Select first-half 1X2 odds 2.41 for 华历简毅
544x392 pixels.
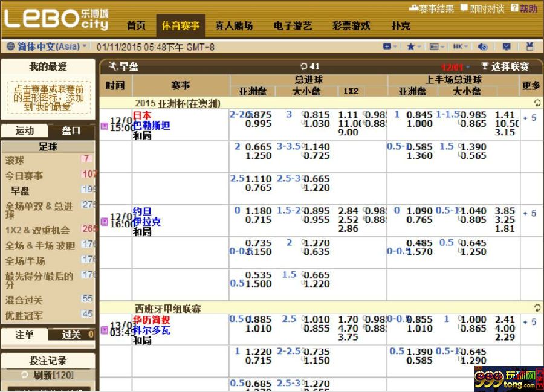505,320
